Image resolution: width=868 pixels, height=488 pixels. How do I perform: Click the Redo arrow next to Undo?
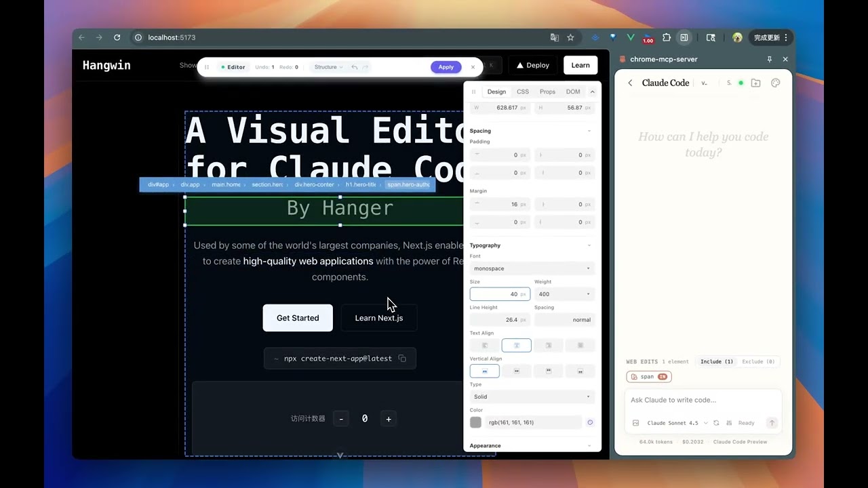coord(365,67)
